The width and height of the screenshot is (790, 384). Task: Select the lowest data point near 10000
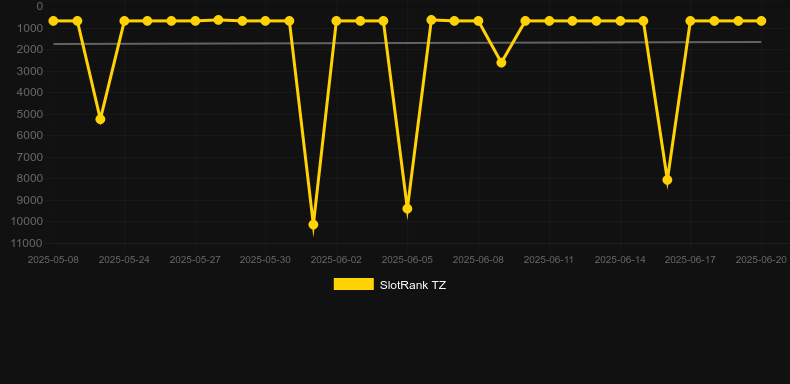[x=313, y=224]
